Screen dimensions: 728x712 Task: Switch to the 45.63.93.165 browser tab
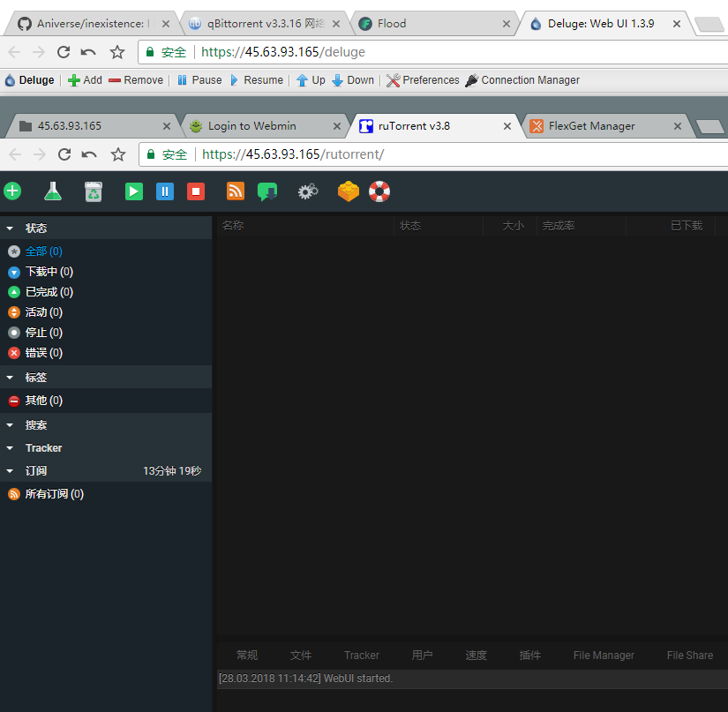tap(92, 126)
